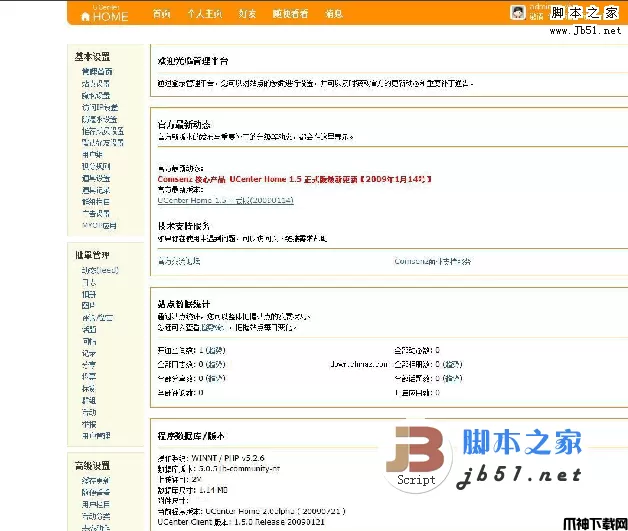Open 图片 under 批量管理
This screenshot has height=531, width=628.
click(89, 306)
